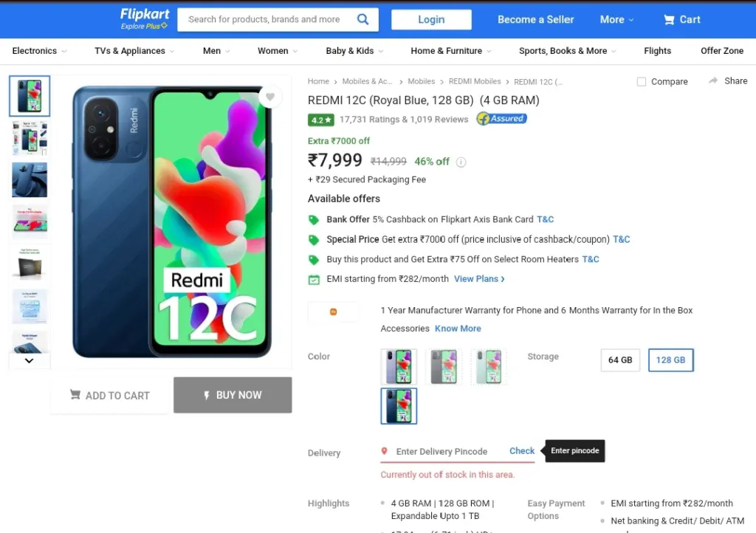Select the 64 GB storage option
The image size is (756, 533).
(620, 360)
